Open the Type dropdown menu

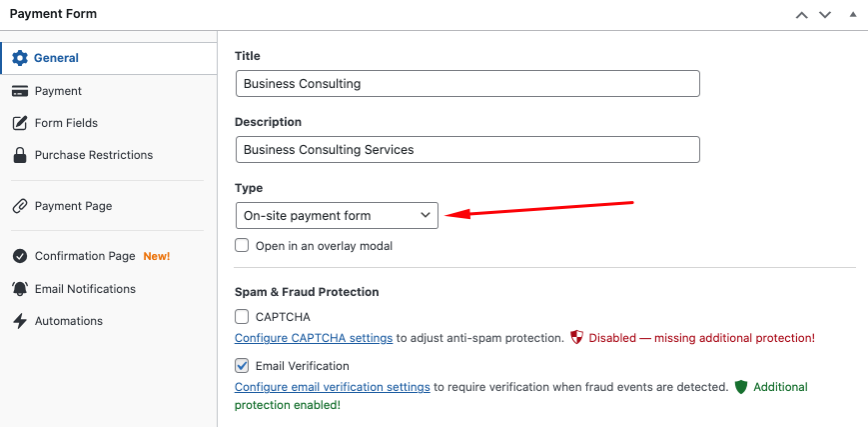[337, 215]
